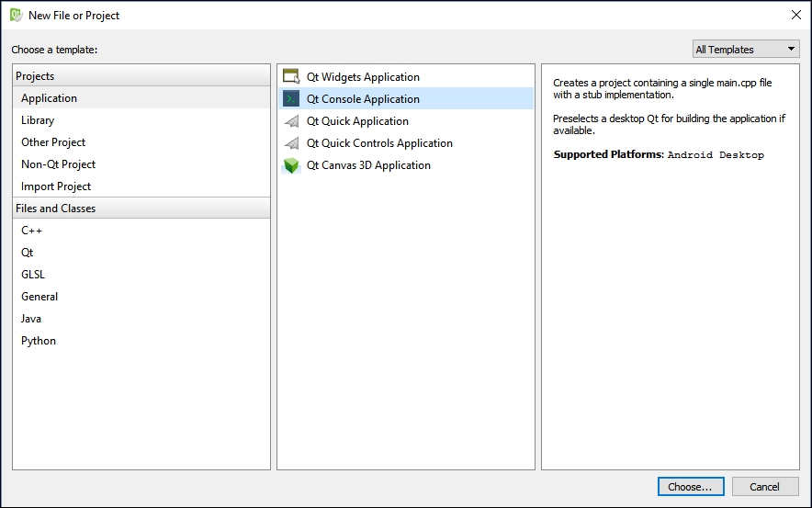This screenshot has width=812, height=508.
Task: Click the Files and Classes header
Action: pos(141,209)
